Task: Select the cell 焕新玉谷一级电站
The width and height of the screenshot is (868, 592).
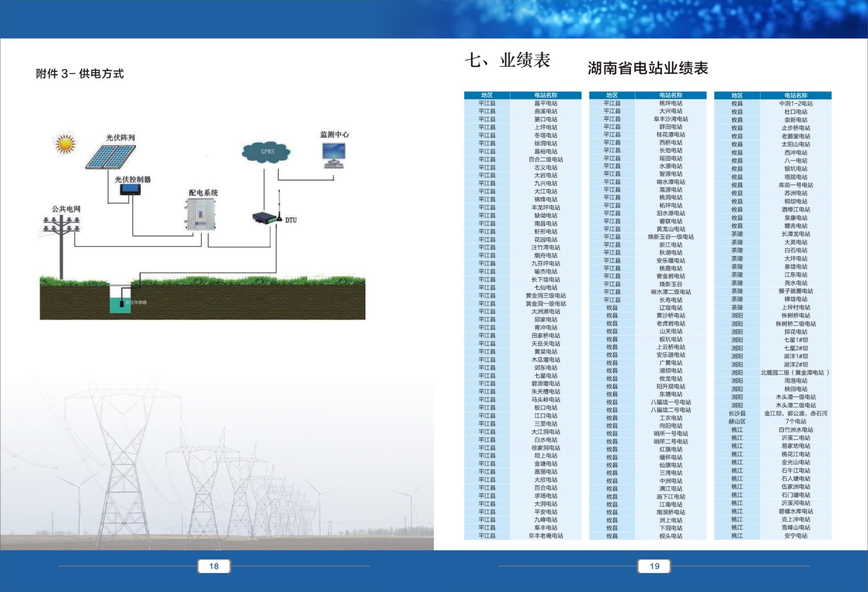Action: 671,237
